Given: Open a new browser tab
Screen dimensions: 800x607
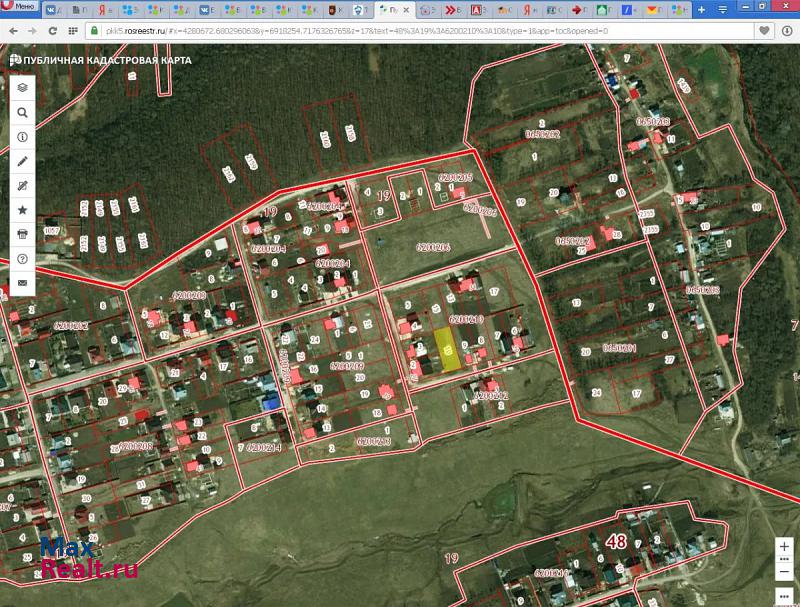Looking at the screenshot, I should click(x=701, y=9).
